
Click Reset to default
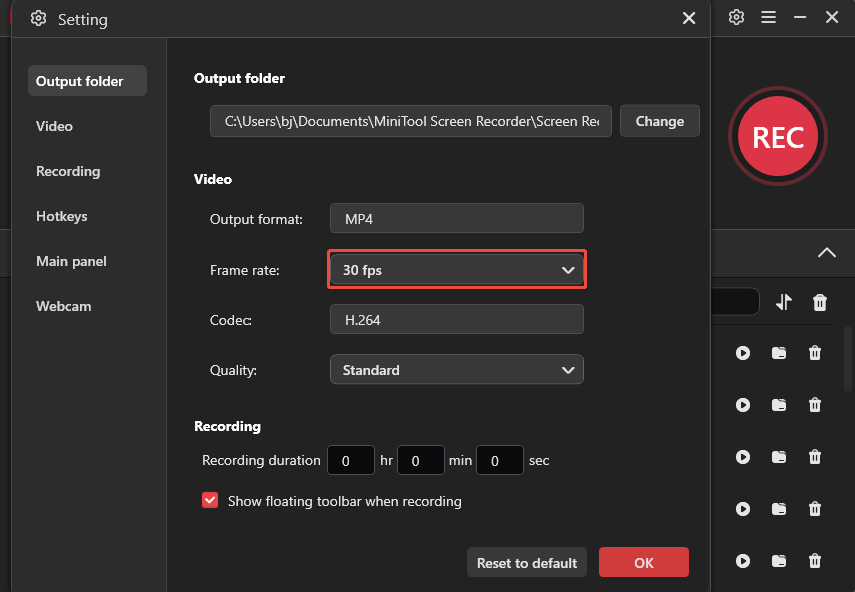(526, 562)
